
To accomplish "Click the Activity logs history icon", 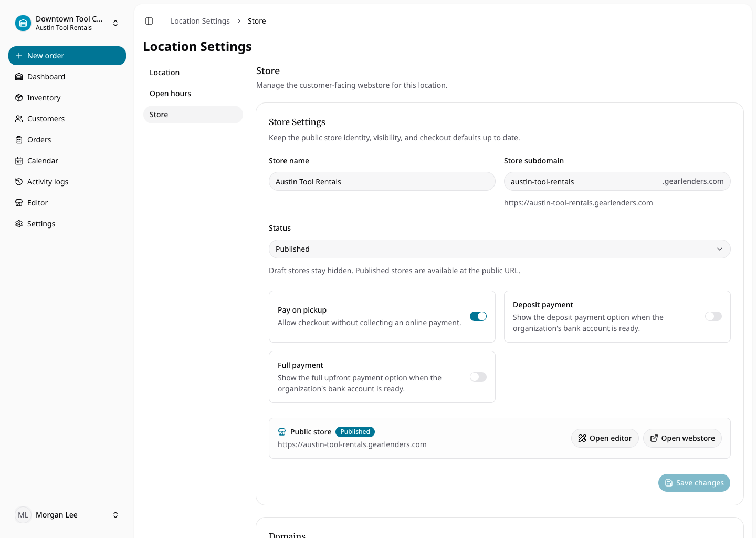I will 19,182.
